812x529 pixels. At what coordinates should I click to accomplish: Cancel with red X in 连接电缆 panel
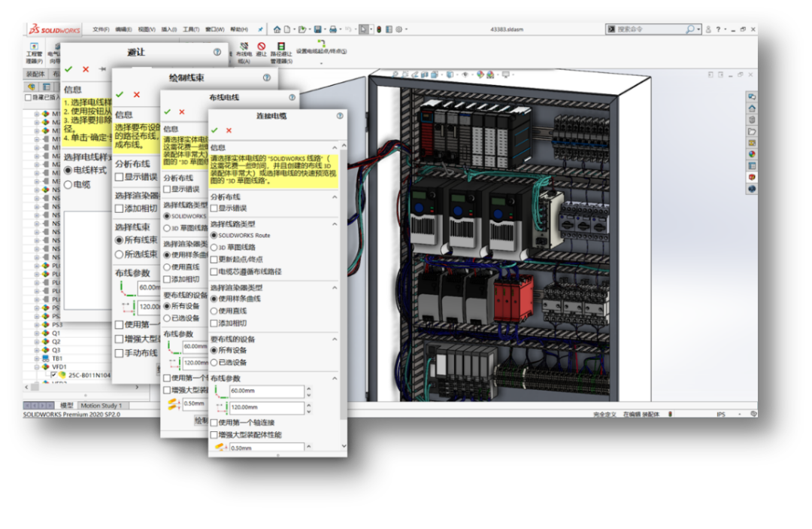(229, 130)
